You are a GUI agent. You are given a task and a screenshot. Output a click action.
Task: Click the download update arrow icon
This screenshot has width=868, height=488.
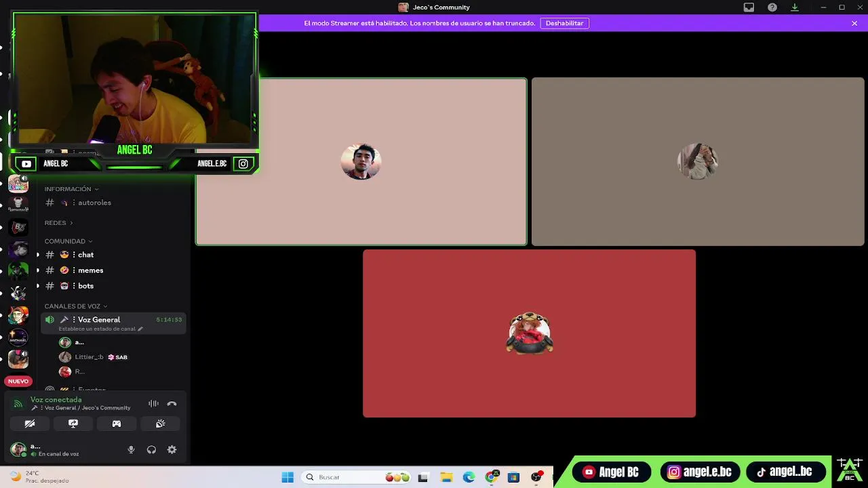(x=795, y=7)
